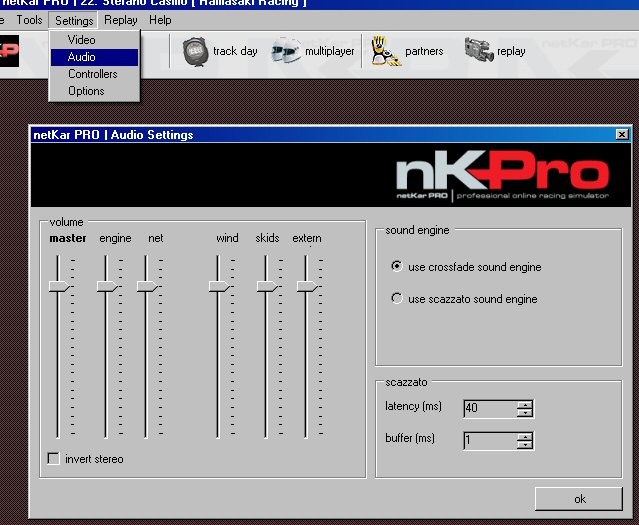The width and height of the screenshot is (639, 525).
Task: Choose Video from Settings menu
Action: (95, 40)
